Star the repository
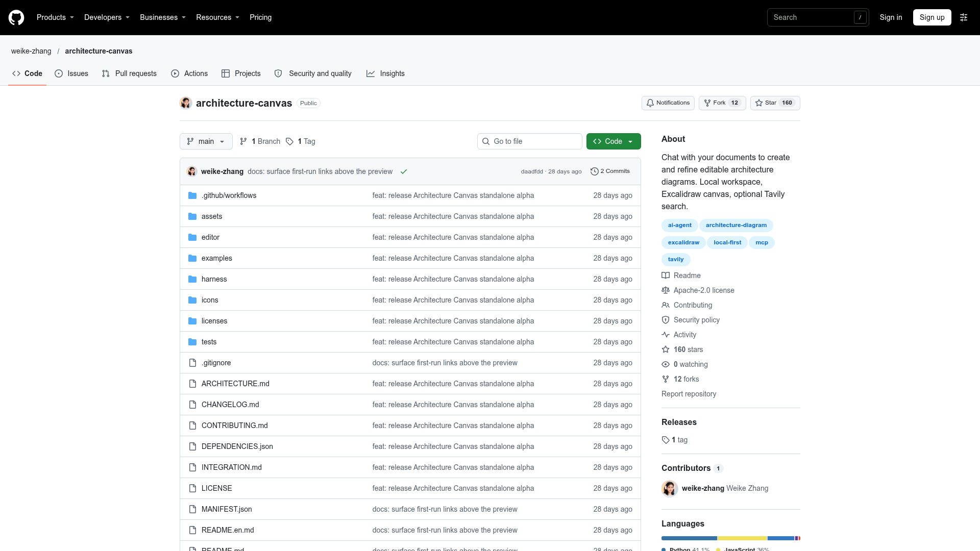This screenshot has width=980, height=551. click(775, 103)
